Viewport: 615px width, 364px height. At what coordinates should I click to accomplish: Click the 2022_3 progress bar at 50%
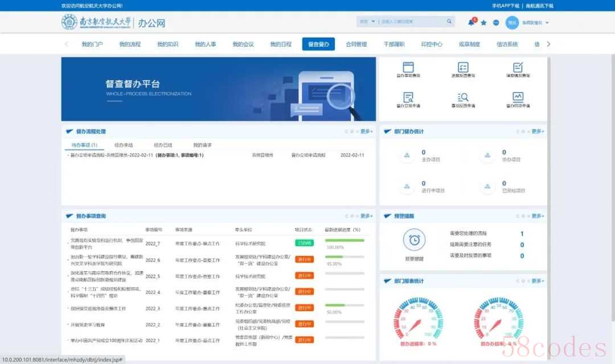(345, 305)
